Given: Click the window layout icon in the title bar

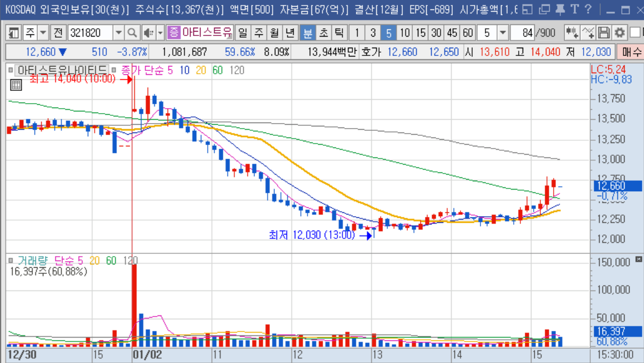Looking at the screenshot, I should pos(528,9).
